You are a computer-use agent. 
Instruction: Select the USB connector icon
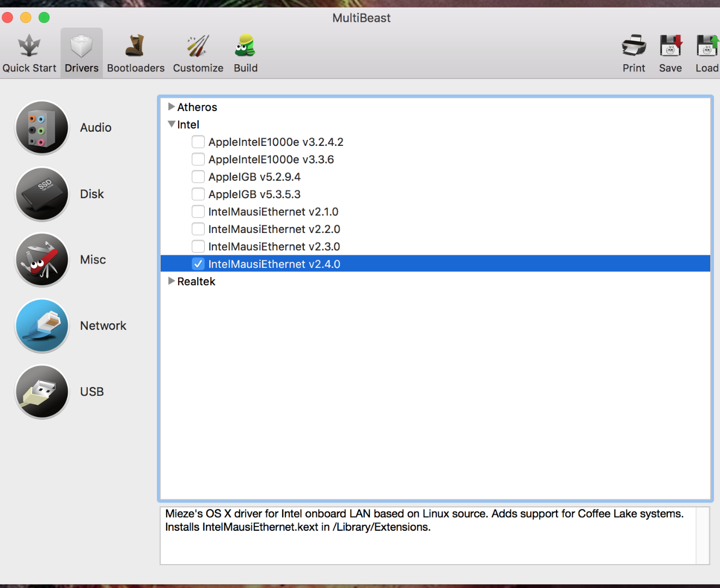point(42,391)
